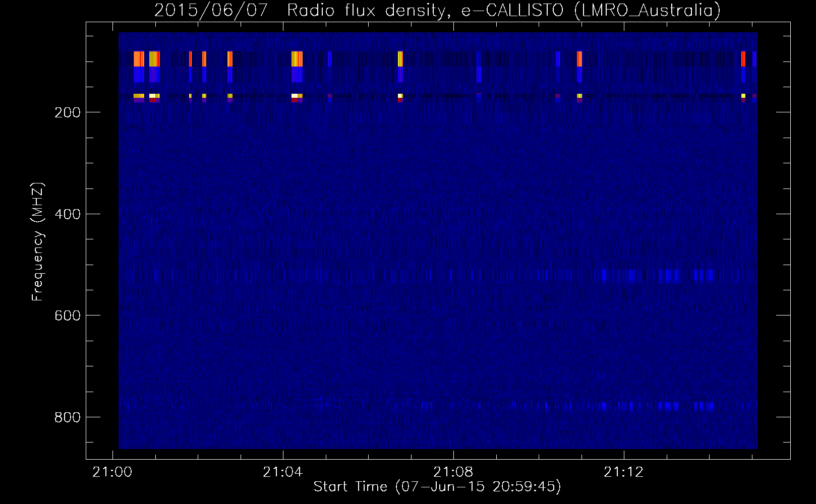816x504 pixels.
Task: Select the 21:08 time tick label
Action: (x=453, y=472)
